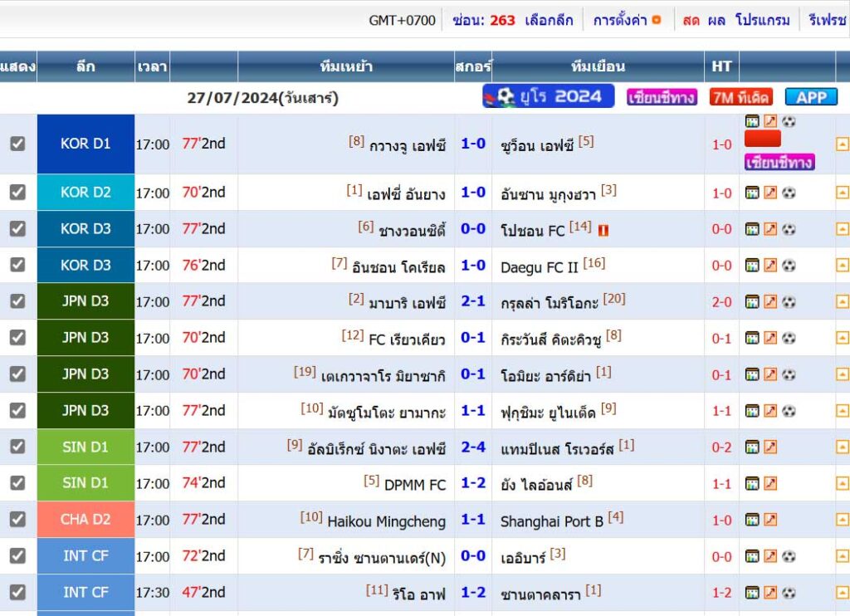This screenshot has height=616, width=850.
Task: Click the soccer ball icon in KOR D1 row
Action: coord(789,121)
